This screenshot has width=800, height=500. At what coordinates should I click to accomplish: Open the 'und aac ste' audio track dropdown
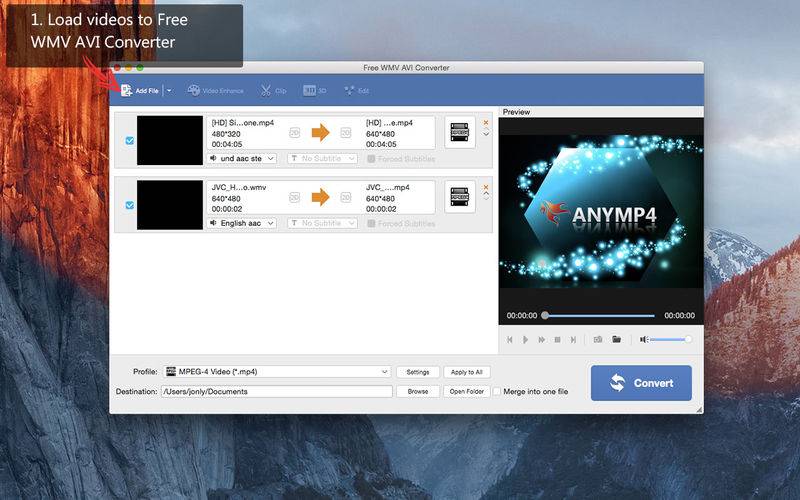(x=241, y=158)
